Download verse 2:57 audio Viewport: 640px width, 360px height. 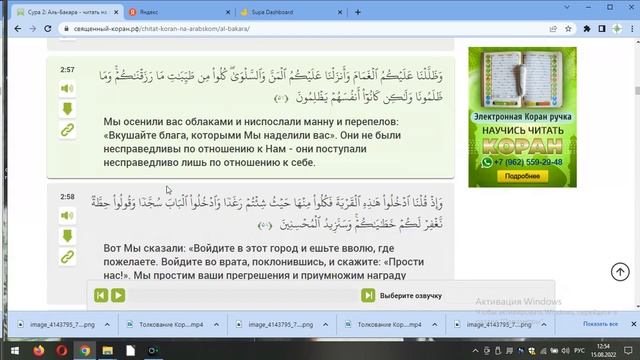click(67, 109)
